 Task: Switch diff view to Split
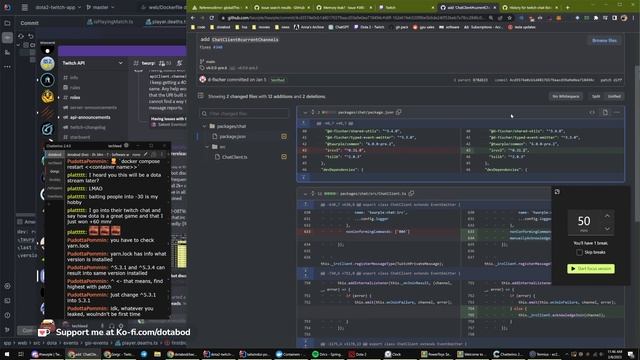point(596,96)
